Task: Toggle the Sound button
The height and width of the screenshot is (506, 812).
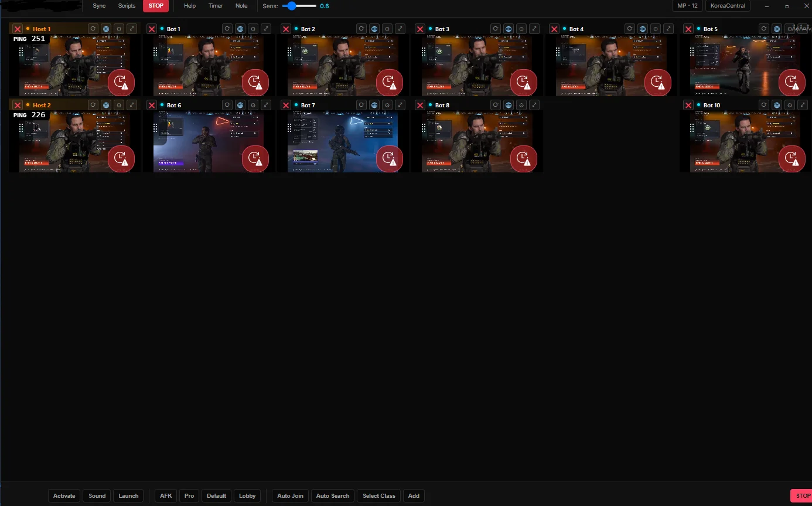Action: pos(97,495)
